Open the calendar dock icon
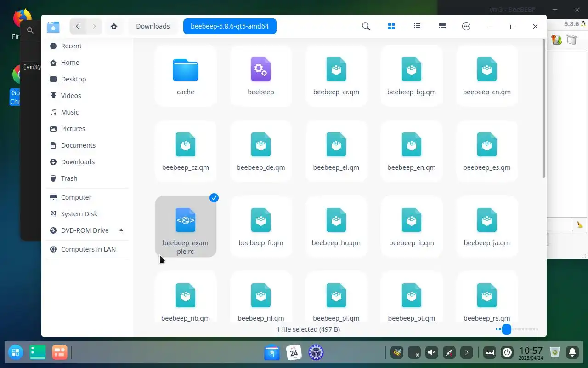The image size is (588, 368). (x=294, y=353)
